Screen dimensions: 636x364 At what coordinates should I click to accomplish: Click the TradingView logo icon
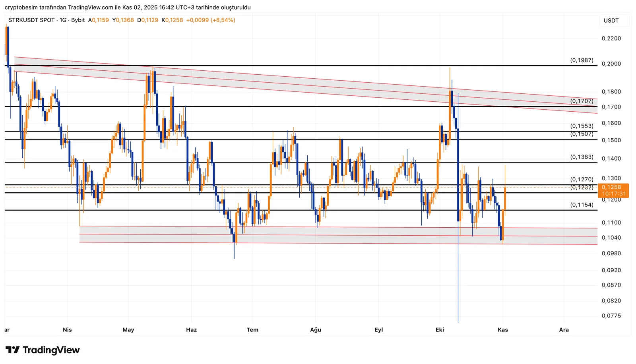point(12,350)
